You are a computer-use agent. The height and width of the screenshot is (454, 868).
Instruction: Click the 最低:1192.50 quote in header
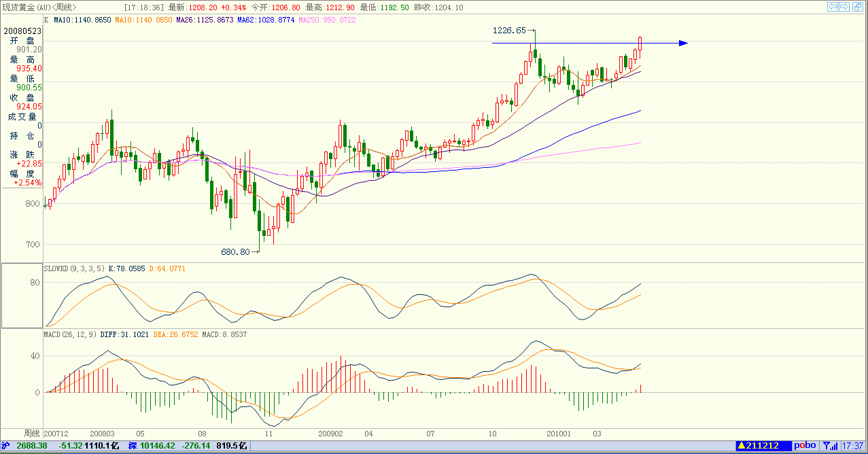pyautogui.click(x=385, y=7)
